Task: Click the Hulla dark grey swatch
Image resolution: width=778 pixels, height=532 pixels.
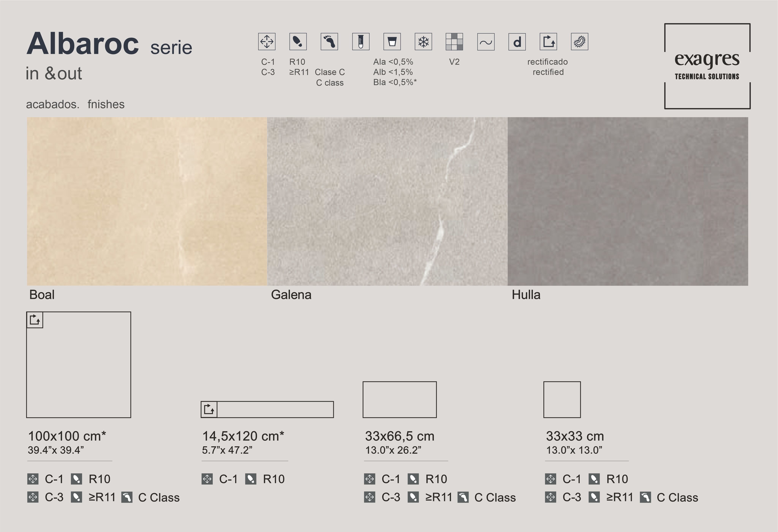Action: pyautogui.click(x=628, y=201)
